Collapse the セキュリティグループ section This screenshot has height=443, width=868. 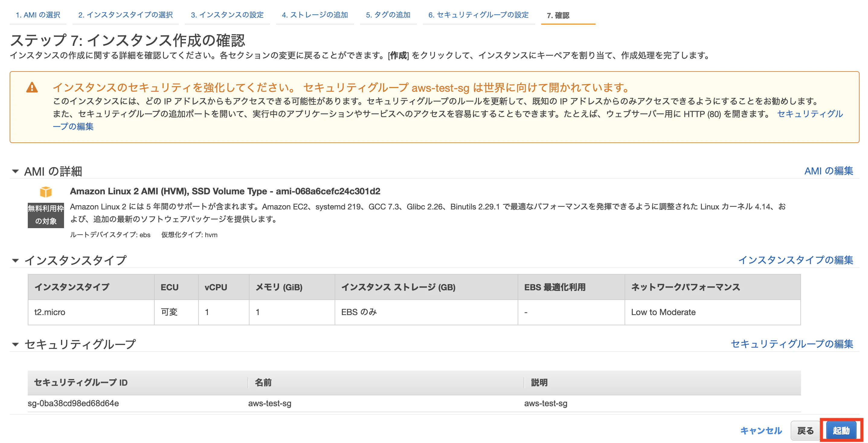[15, 344]
